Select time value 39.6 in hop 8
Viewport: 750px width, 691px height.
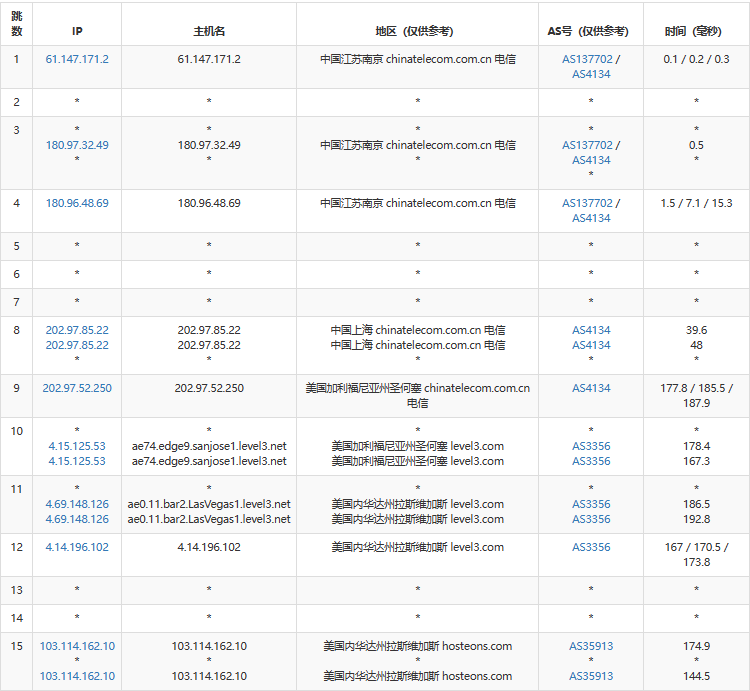point(696,330)
